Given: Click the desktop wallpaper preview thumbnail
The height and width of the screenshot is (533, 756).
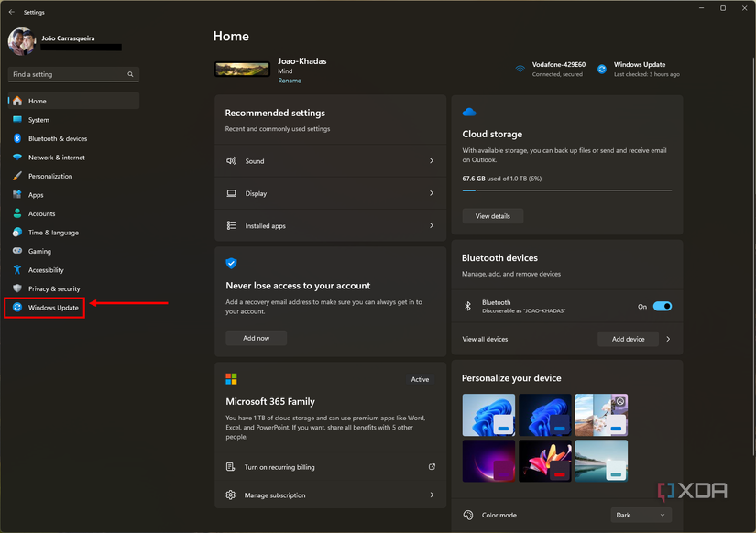Looking at the screenshot, I should click(x=242, y=70).
